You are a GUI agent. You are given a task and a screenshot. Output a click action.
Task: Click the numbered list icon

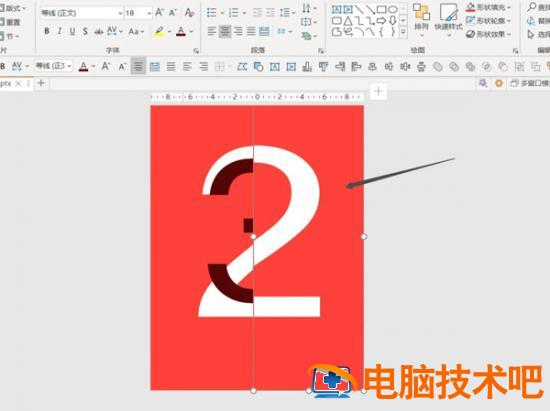click(234, 13)
